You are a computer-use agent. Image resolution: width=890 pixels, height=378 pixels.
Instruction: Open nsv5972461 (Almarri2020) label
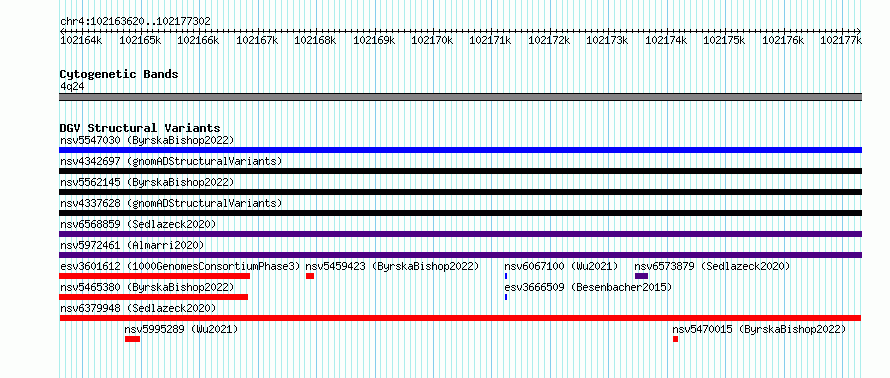click(132, 245)
